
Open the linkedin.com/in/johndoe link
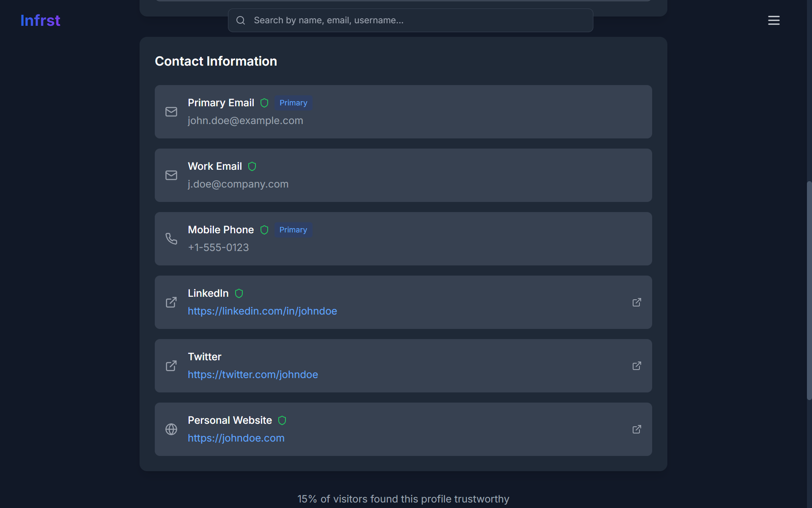262,311
